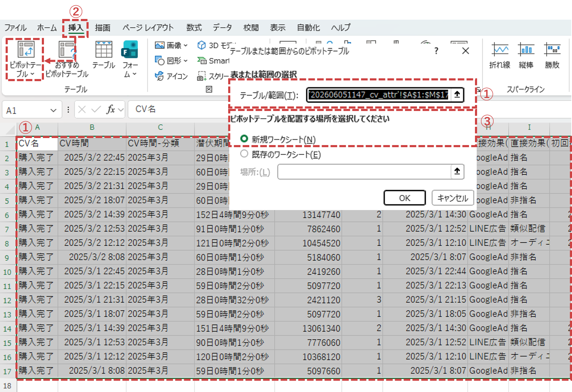Confirm the dialog with OK
572x392 pixels.
pos(405,198)
